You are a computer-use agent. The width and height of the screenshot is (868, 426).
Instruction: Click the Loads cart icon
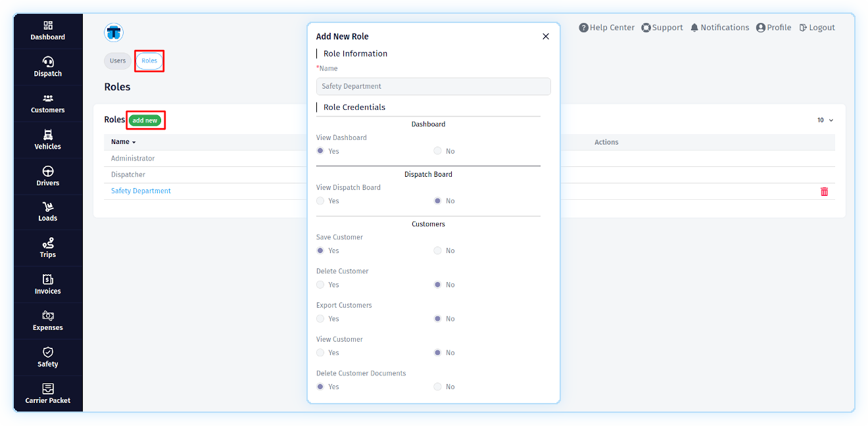[x=48, y=207]
